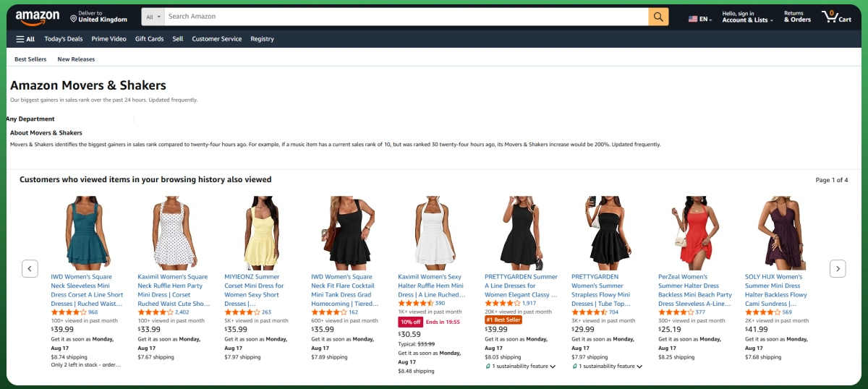Click the Page 1 of 4 indicator

pyautogui.click(x=832, y=180)
